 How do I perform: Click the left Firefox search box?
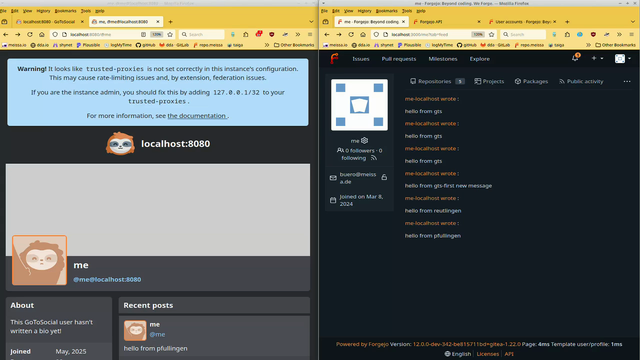(202, 35)
